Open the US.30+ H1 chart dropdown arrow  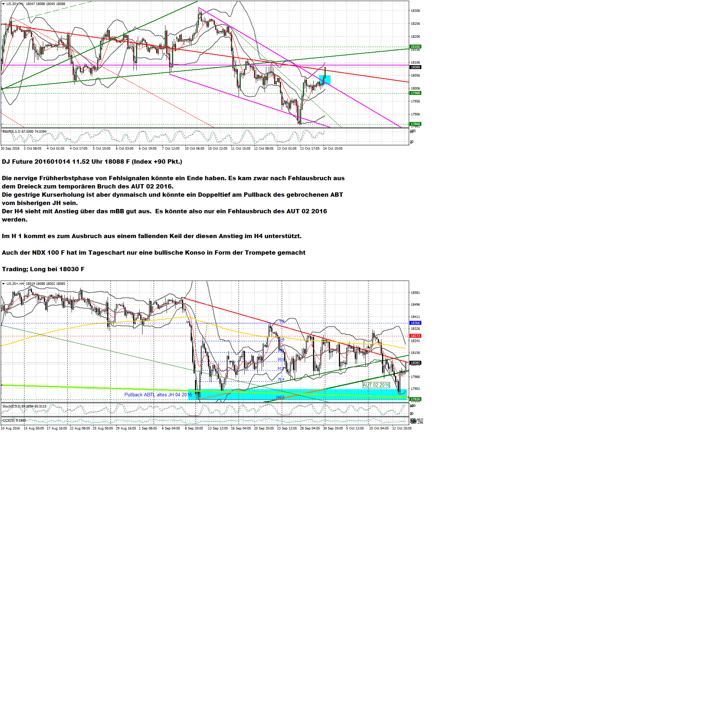coord(3,4)
